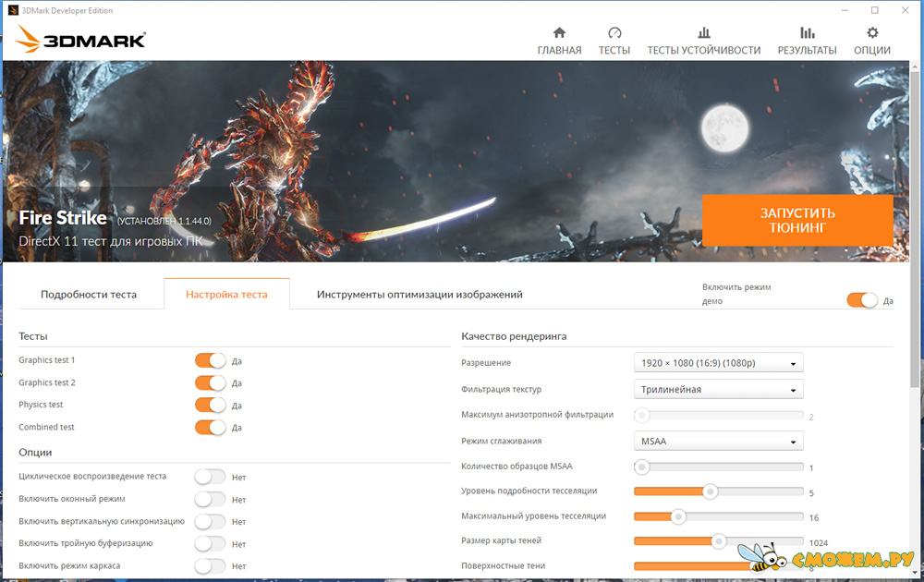Click the Уровень подробности тесселяции slider

718,491
